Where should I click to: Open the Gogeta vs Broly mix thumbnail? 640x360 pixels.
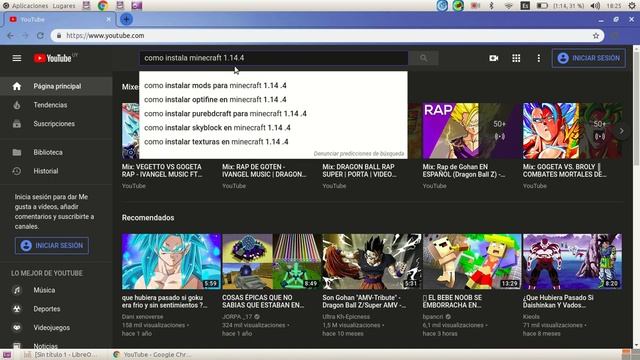click(572, 131)
